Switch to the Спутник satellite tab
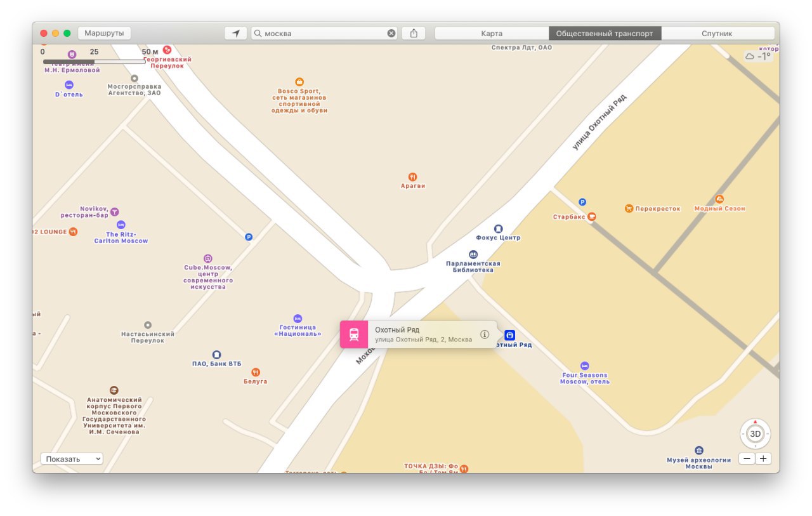812x516 pixels. tap(717, 34)
